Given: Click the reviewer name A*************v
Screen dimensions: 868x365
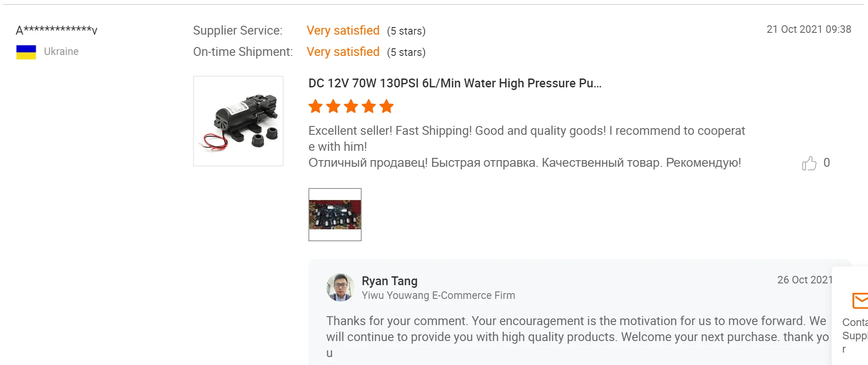Looking at the screenshot, I should (56, 30).
